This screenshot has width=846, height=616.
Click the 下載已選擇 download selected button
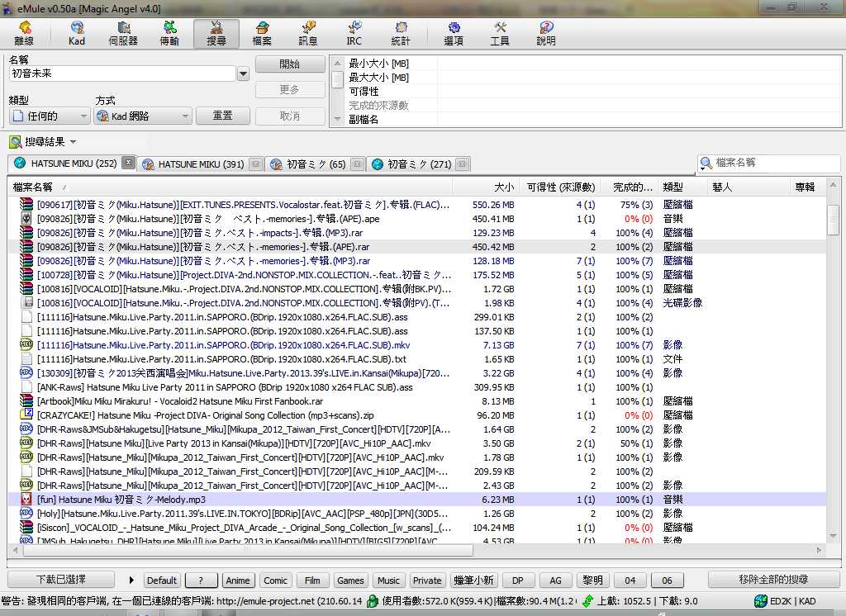pos(61,580)
